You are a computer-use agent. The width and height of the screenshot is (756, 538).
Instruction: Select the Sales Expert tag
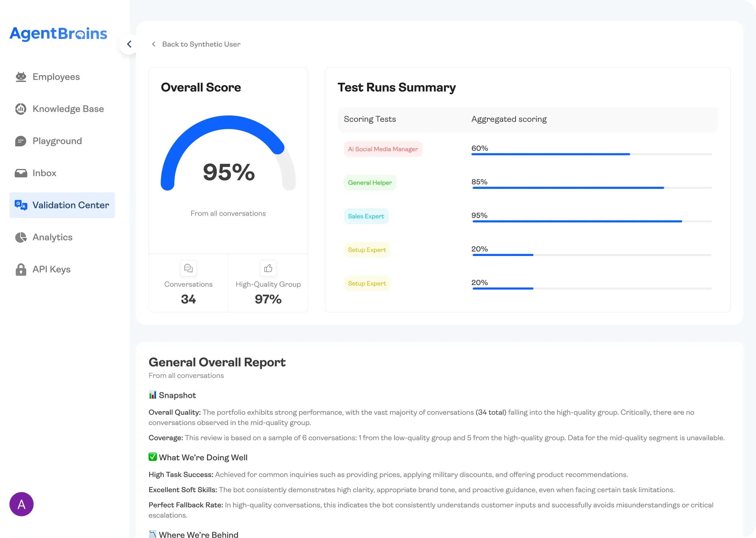coord(366,216)
